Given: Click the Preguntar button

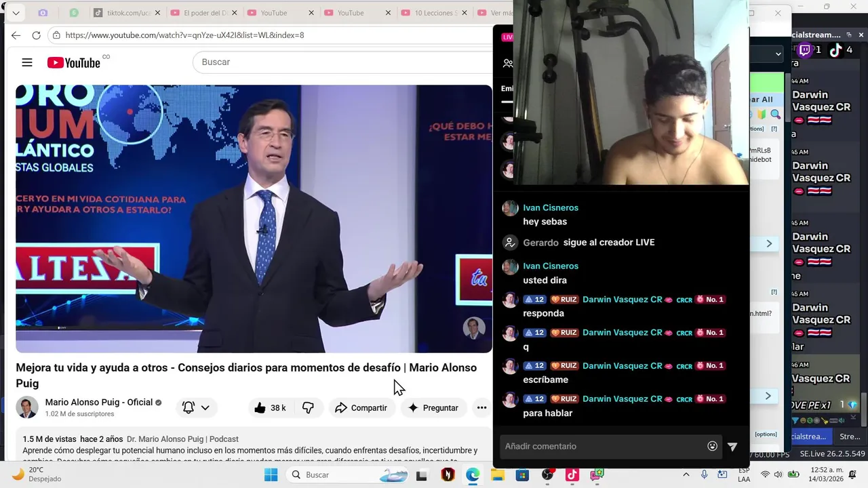Looking at the screenshot, I should click(x=433, y=408).
